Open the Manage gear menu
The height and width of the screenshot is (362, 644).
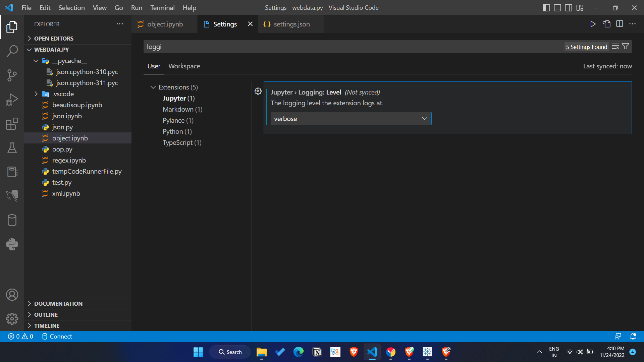[x=12, y=319]
